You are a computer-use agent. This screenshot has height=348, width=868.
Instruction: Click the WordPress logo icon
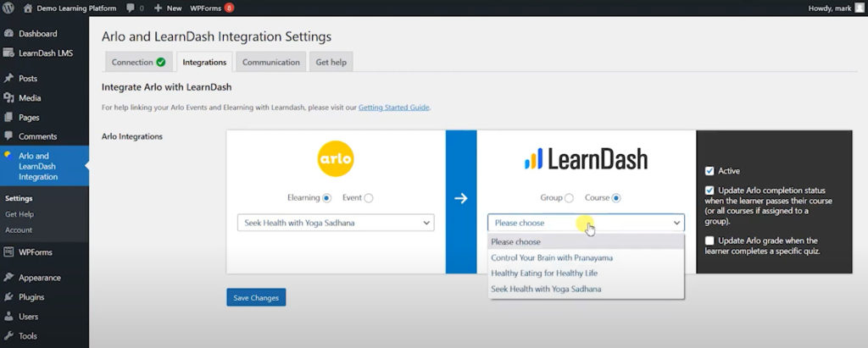[x=8, y=8]
